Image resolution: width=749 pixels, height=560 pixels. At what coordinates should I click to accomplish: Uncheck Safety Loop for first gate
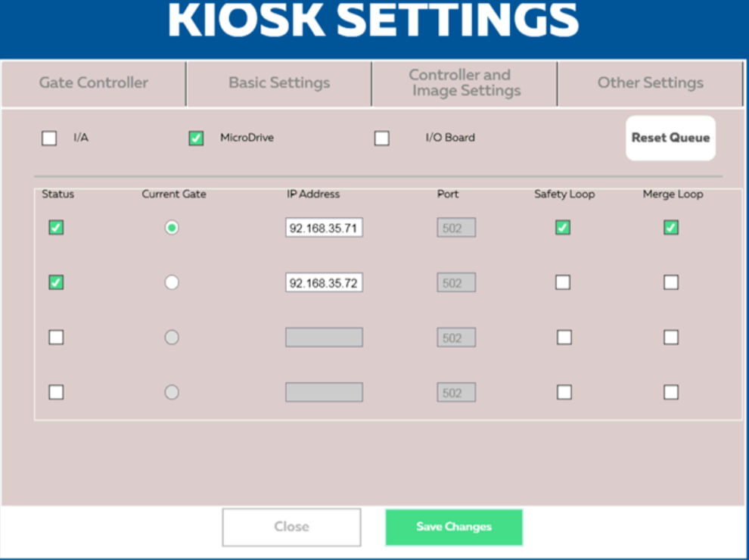coord(563,228)
